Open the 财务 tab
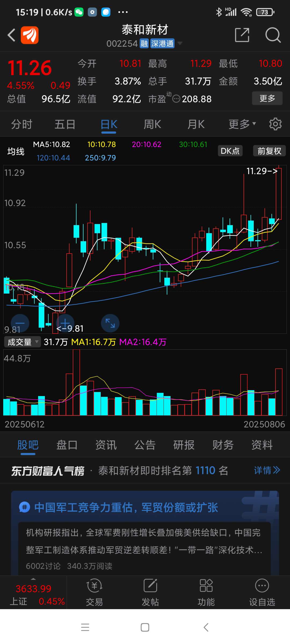 (x=223, y=445)
